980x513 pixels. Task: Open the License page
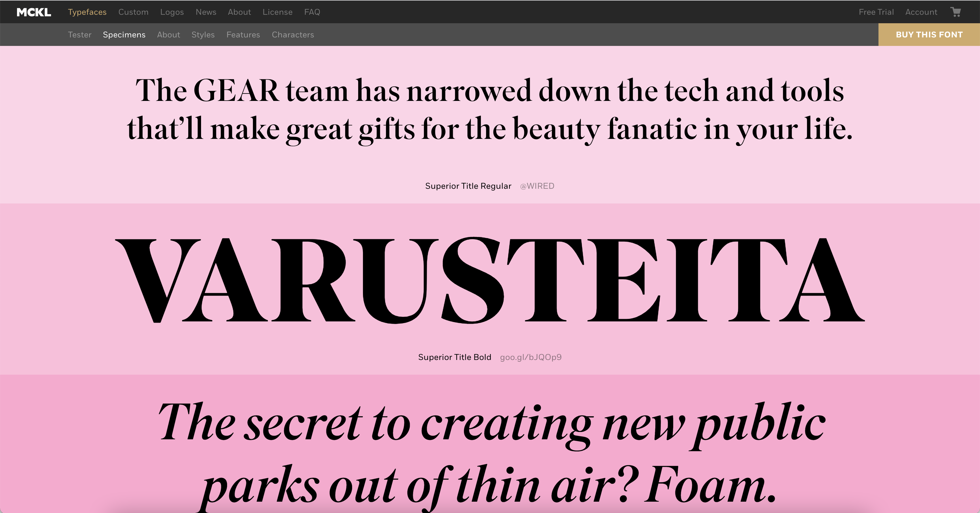[x=277, y=12]
